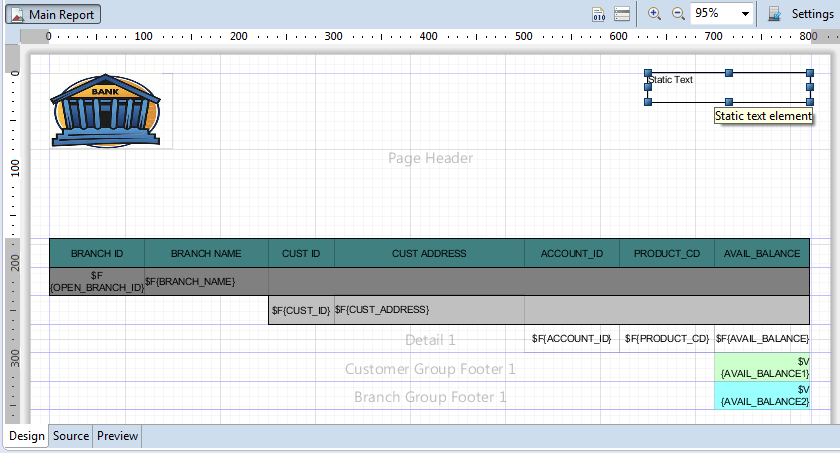
Task: Select the BRANCH ID column header
Action: click(97, 253)
